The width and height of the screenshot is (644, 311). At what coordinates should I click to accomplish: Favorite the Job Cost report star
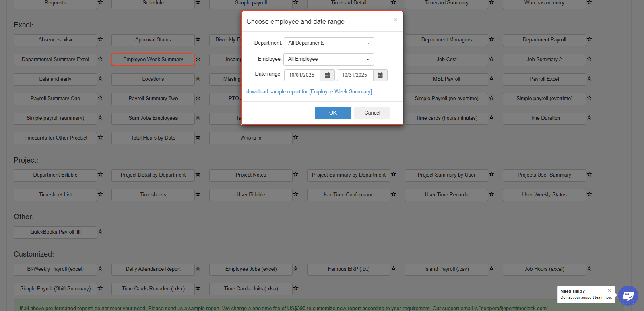491,59
